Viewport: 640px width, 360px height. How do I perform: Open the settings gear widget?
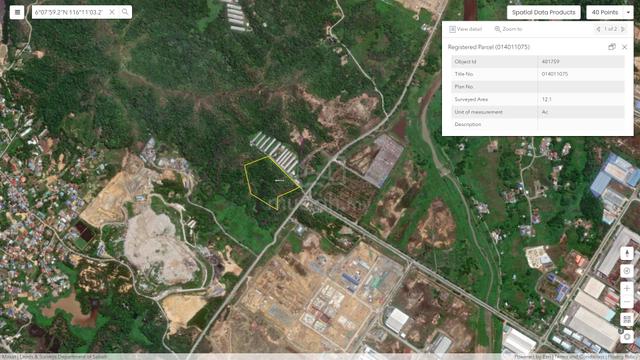click(x=627, y=337)
